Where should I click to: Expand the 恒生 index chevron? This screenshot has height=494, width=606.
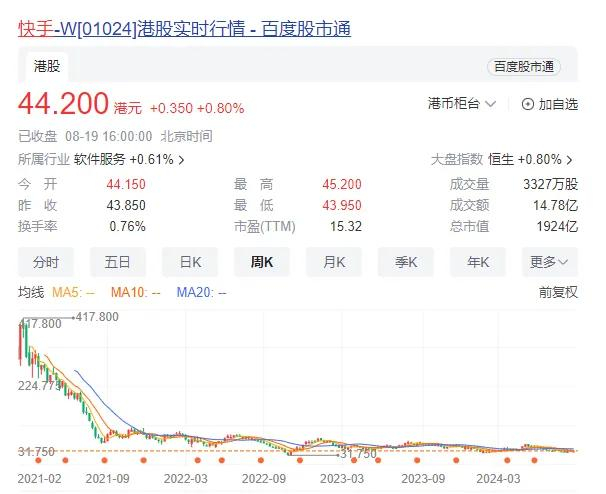(569, 160)
